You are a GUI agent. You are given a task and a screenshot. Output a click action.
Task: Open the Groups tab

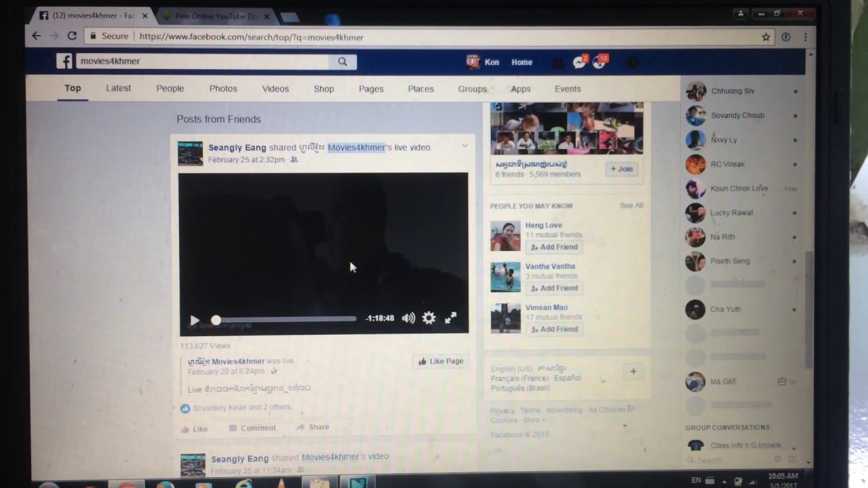click(472, 89)
